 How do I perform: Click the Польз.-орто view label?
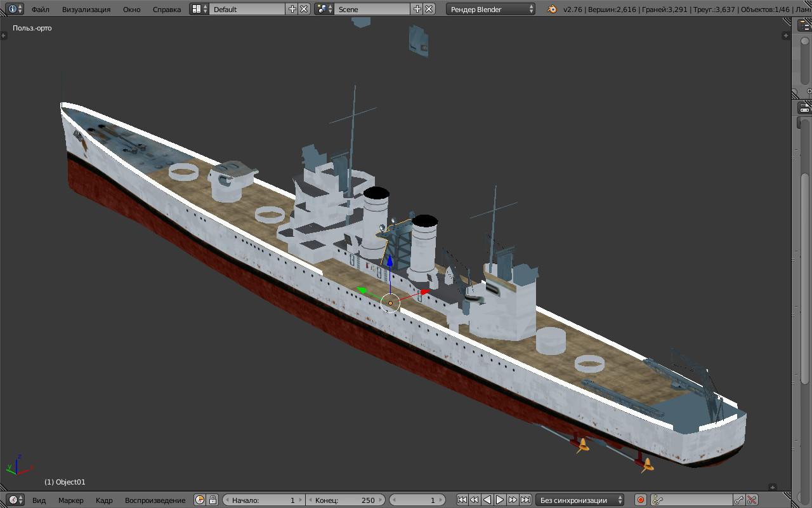pos(32,28)
